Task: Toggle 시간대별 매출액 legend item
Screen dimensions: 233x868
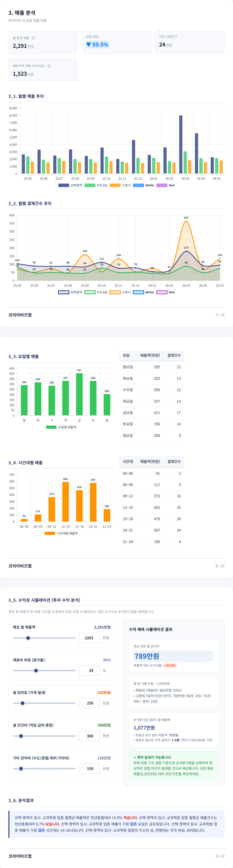Action: coord(61,533)
